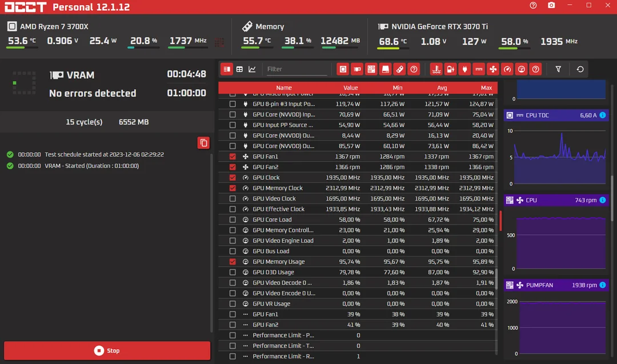The image size is (617, 364).
Task: Click the GPU hardware filter icon
Action: pos(357,69)
